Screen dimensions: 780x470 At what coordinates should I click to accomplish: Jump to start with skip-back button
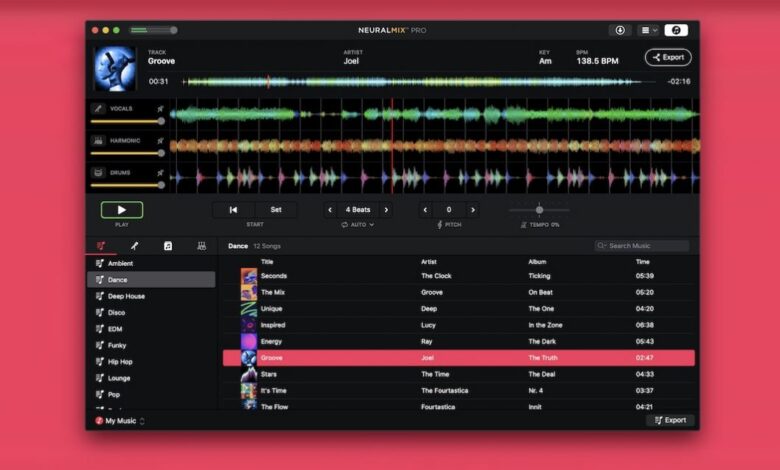coord(233,210)
